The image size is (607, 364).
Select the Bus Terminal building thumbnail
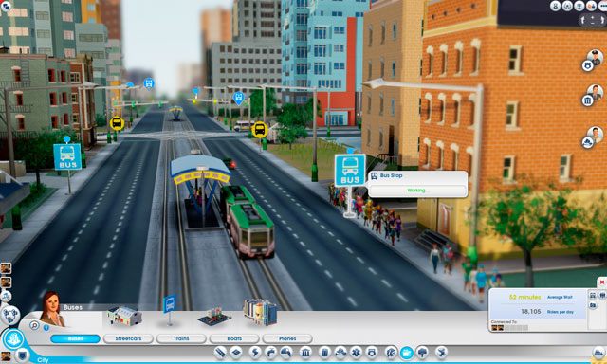pyautogui.click(x=260, y=312)
